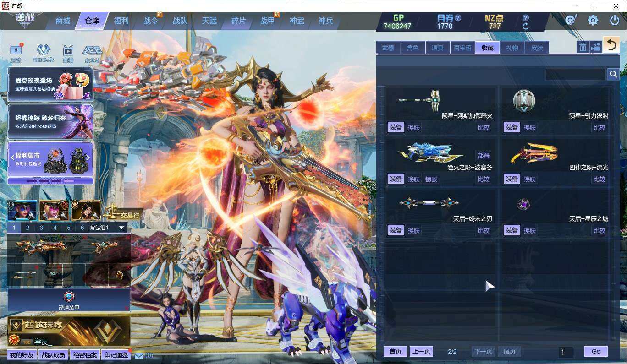This screenshot has height=364, width=627.
Task: Open the 烬蝶迷踪 破梦归来 event banner
Action: 50,122
